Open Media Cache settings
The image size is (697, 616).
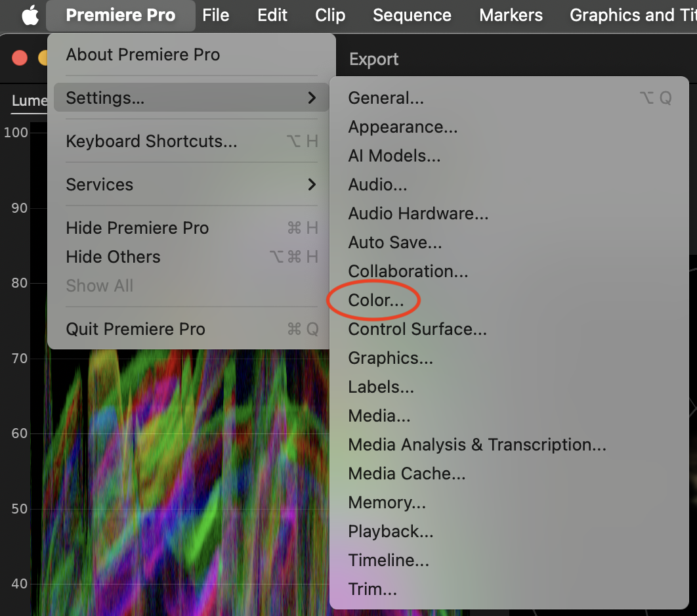(x=407, y=473)
